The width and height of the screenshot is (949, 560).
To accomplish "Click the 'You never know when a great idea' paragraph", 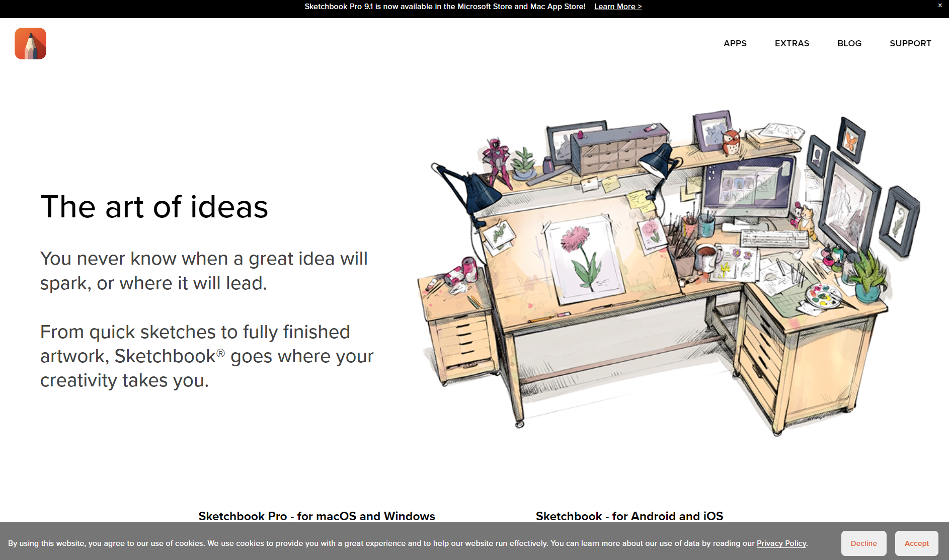I will pos(204,271).
